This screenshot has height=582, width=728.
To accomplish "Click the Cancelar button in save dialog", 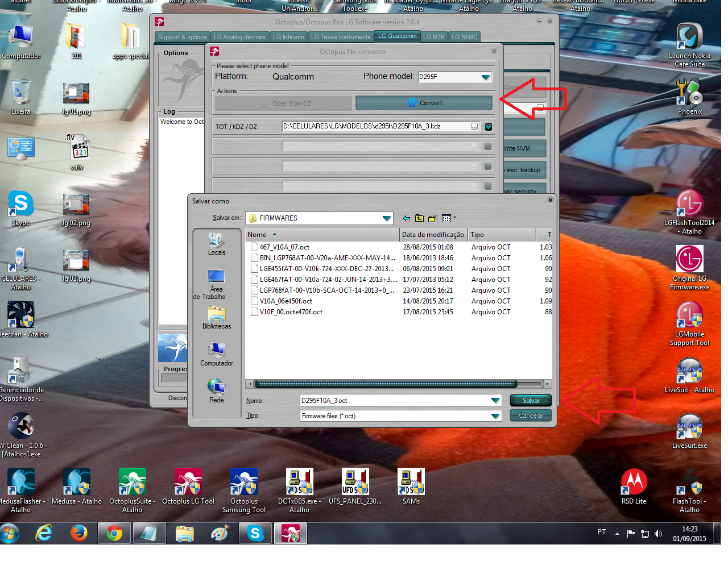I will pos(531,415).
